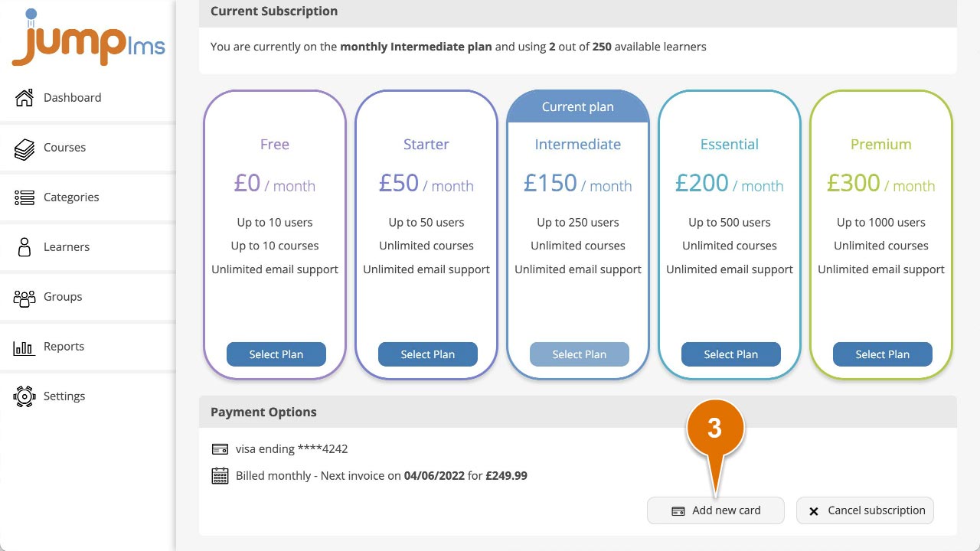Select Plan for the Premium tier
The height and width of the screenshot is (551, 980).
click(x=883, y=354)
